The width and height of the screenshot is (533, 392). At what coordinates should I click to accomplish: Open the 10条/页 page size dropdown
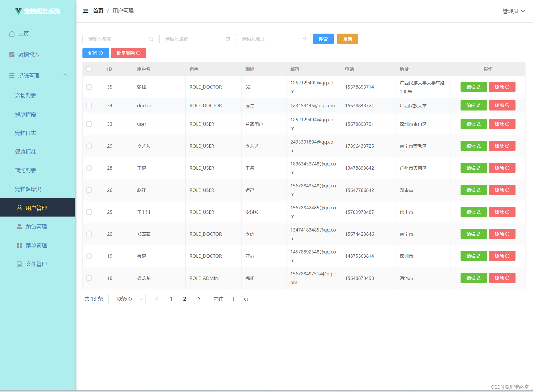(x=127, y=299)
